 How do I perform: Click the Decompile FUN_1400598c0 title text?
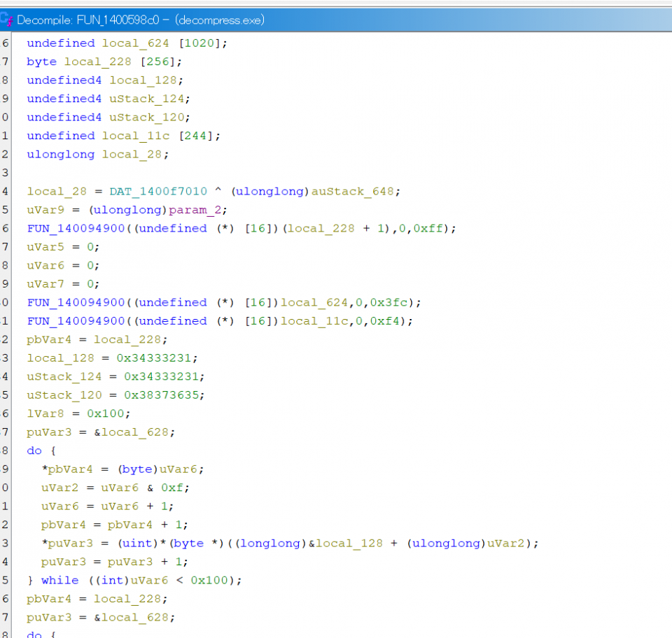(x=141, y=20)
